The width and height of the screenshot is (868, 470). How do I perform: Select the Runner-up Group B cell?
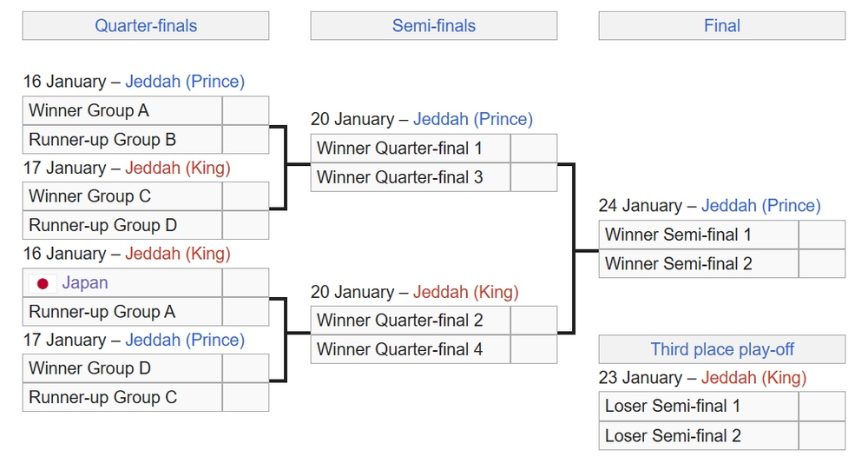point(122,140)
